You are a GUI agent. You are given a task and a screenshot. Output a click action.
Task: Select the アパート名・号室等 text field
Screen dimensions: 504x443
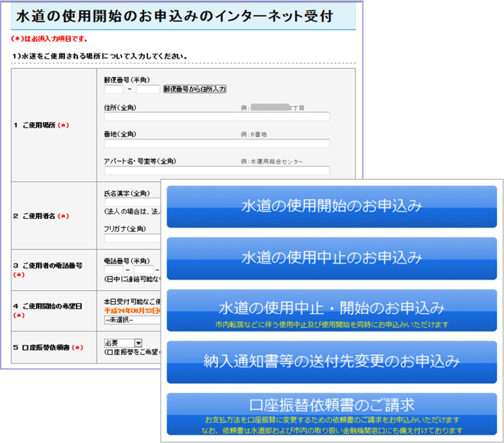tap(217, 170)
